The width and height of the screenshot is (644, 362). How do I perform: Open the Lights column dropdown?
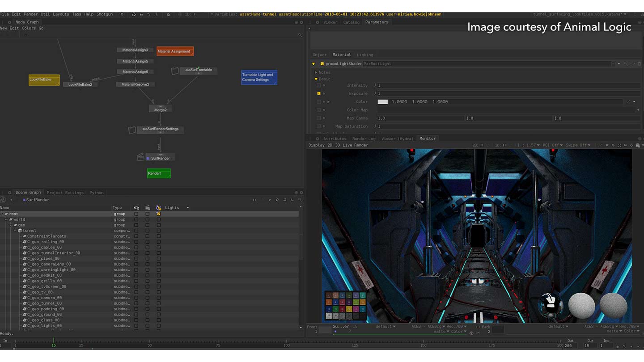tap(187, 208)
